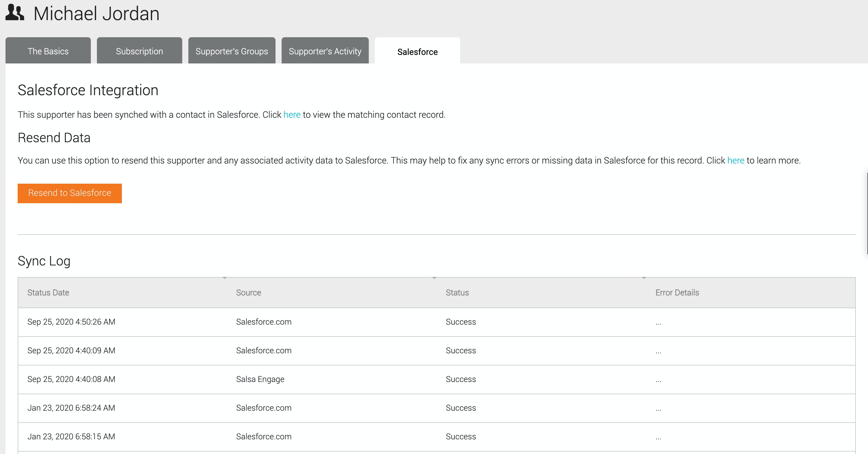This screenshot has height=454, width=868.
Task: Click the Resend to Salesforce button
Action: [x=70, y=193]
